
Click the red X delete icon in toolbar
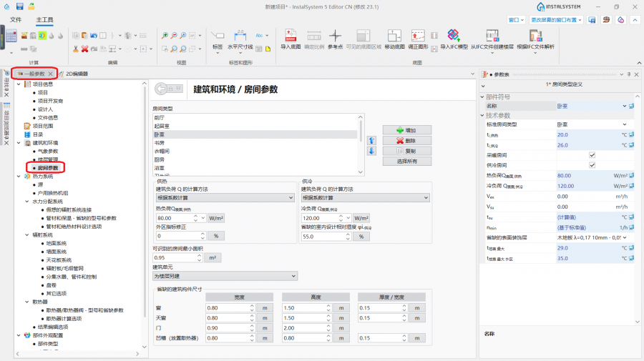pyautogui.click(x=85, y=49)
